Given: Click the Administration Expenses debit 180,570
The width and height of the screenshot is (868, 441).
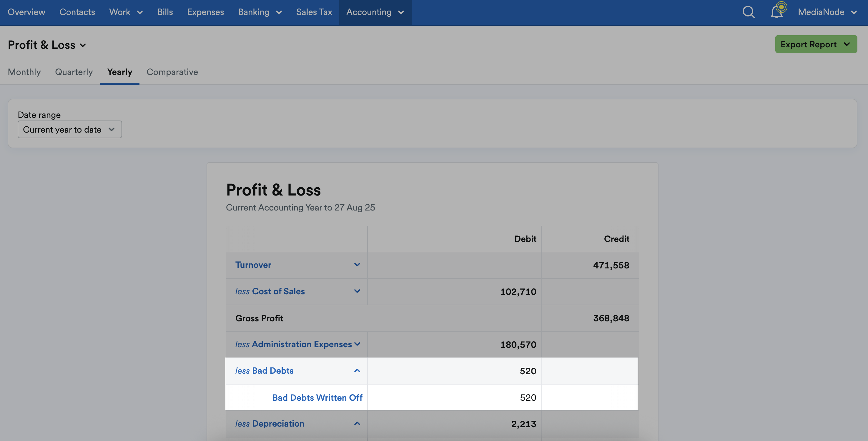Looking at the screenshot, I should click(x=518, y=344).
